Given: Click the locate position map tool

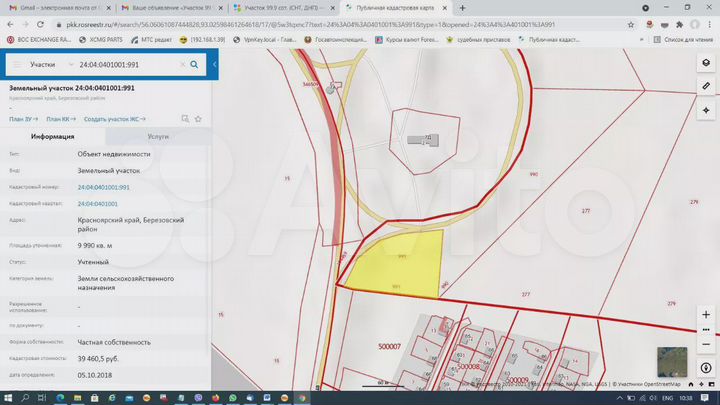Looking at the screenshot, I should point(705,110).
